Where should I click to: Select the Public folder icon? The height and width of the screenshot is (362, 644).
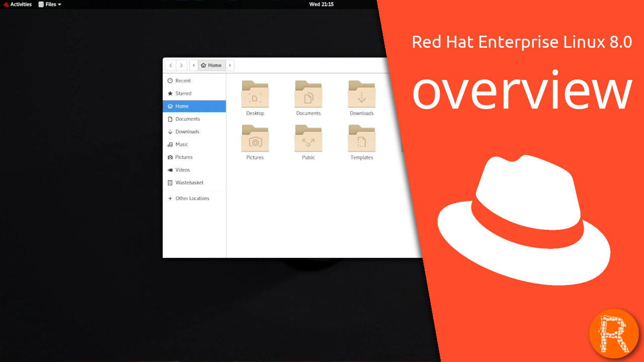(x=308, y=138)
